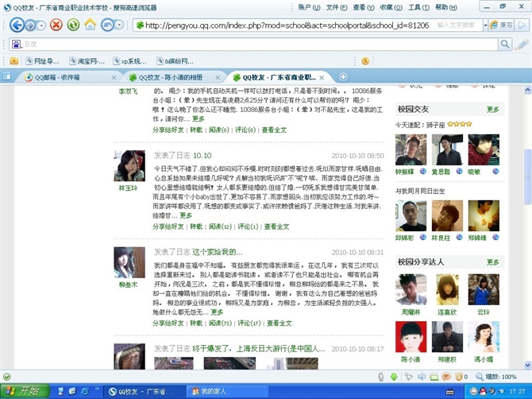The image size is (532, 399).
Task: Open the favorites folder star icon
Action: (14, 61)
